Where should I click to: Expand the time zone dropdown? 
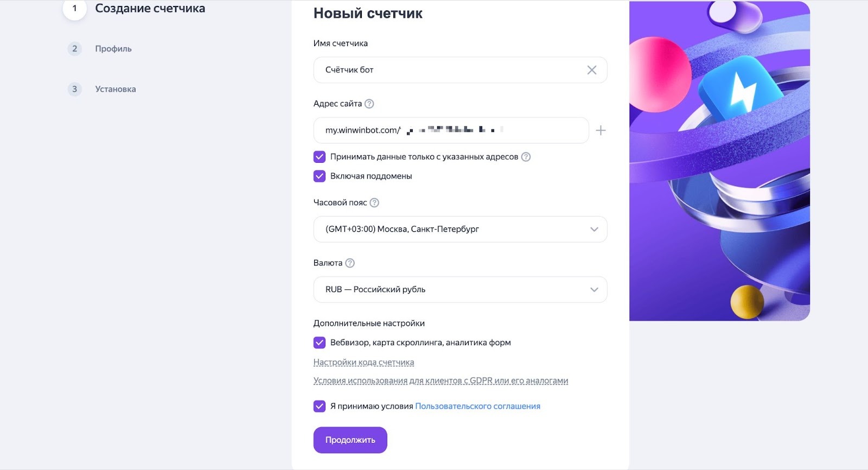(460, 229)
